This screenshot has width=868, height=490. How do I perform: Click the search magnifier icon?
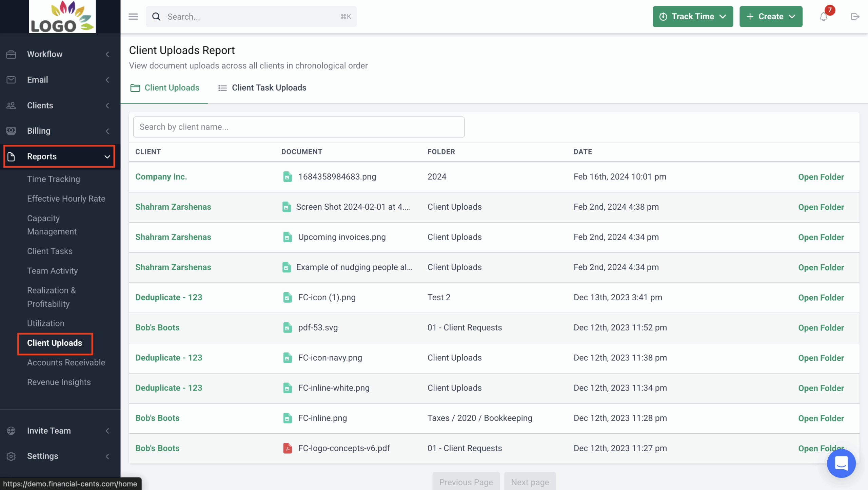156,17
